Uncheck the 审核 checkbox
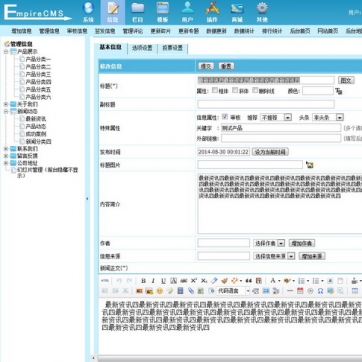The width and height of the screenshot is (362, 362). click(225, 117)
